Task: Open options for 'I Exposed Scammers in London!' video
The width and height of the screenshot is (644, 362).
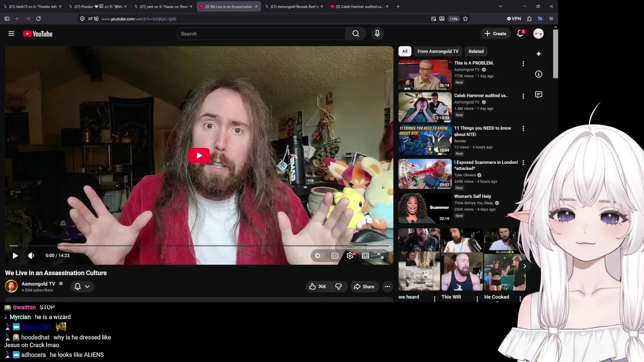Action: click(x=523, y=163)
